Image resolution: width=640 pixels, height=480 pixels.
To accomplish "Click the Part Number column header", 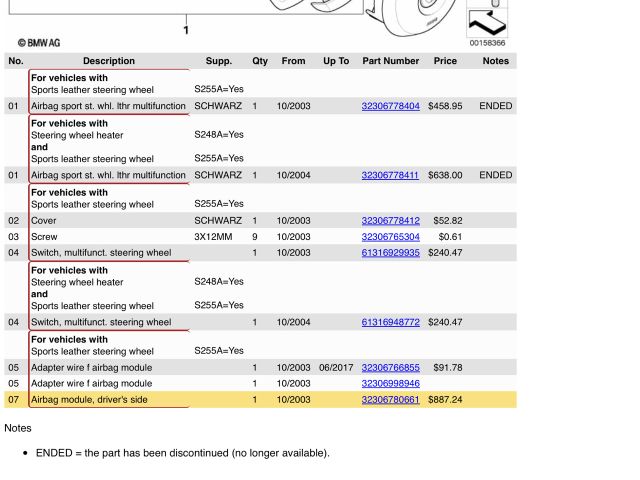I will point(390,61).
